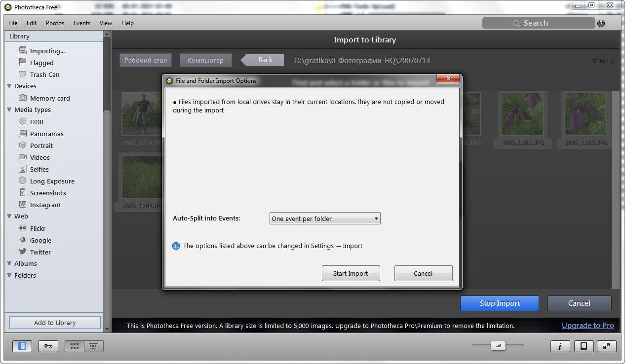Follow the Upgrade to Pro link
The width and height of the screenshot is (625, 364).
(x=588, y=326)
